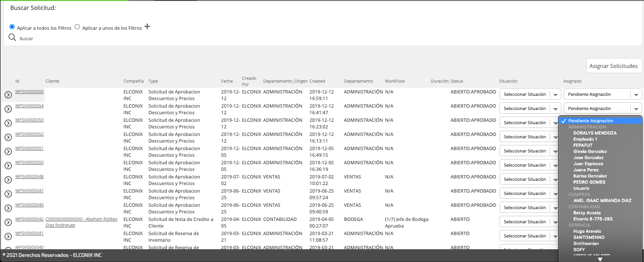Open request link MPSV0000042
This screenshot has width=644, height=262.
(29, 220)
